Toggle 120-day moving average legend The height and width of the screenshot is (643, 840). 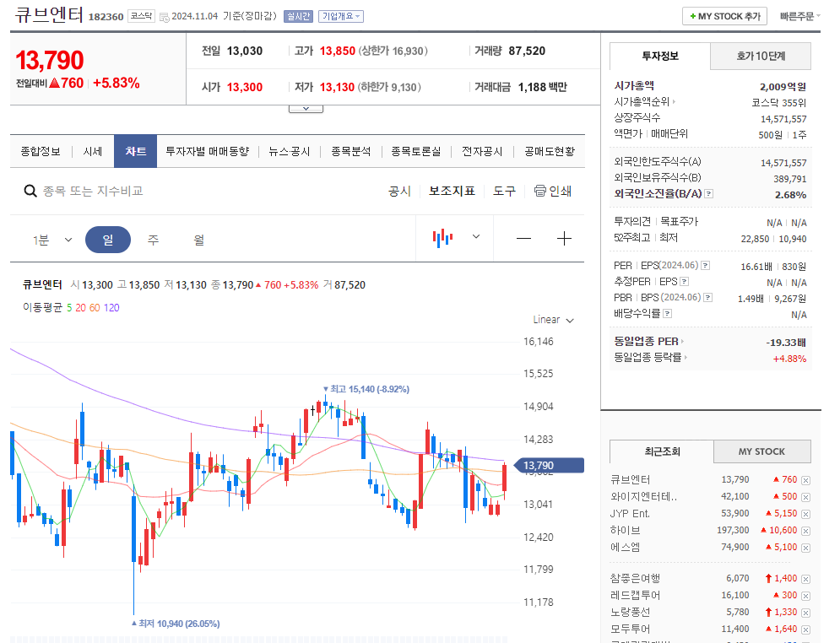111,307
